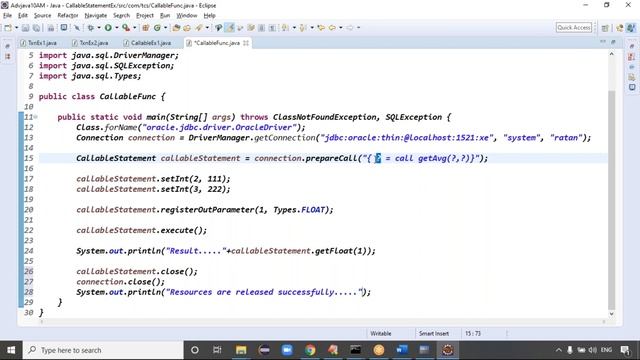The width and height of the screenshot is (640, 360).
Task: Click the editor scroll down arrow
Action: coord(611,314)
